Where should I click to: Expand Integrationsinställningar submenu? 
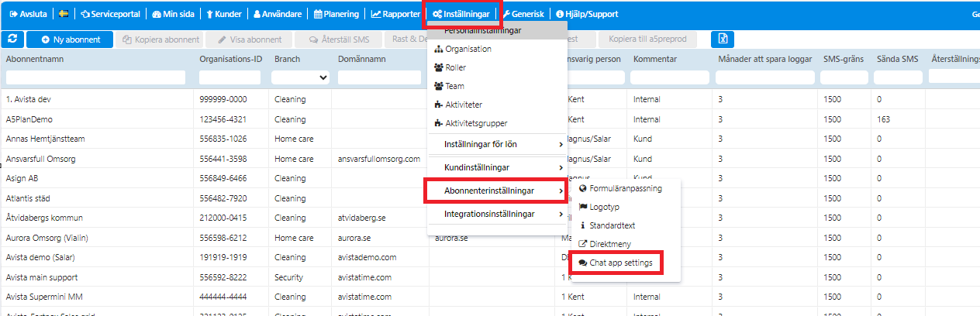[497, 214]
